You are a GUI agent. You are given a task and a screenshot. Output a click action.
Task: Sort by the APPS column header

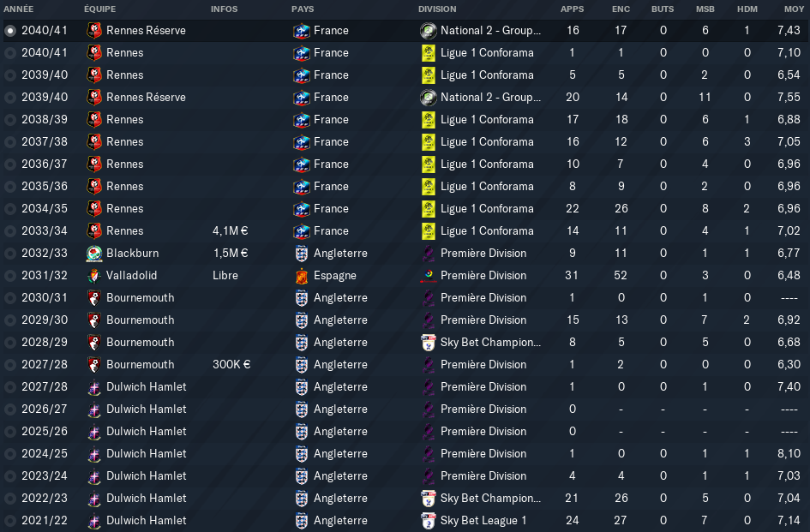pos(572,9)
